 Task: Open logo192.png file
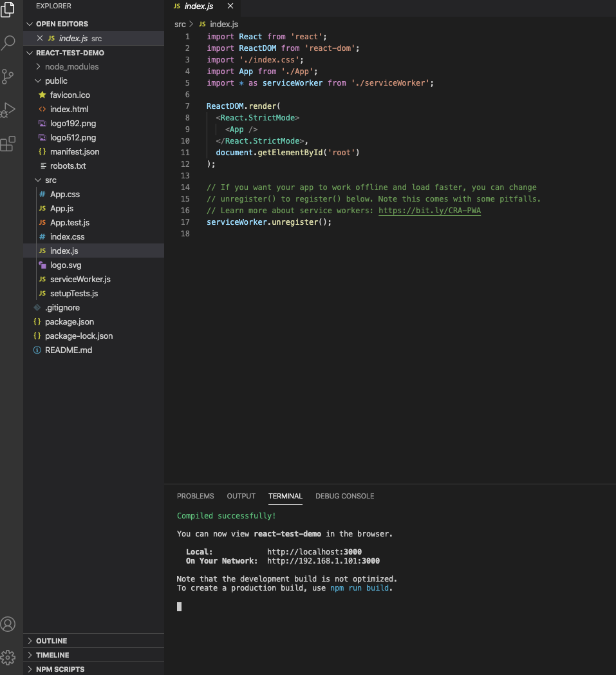coord(94,124)
